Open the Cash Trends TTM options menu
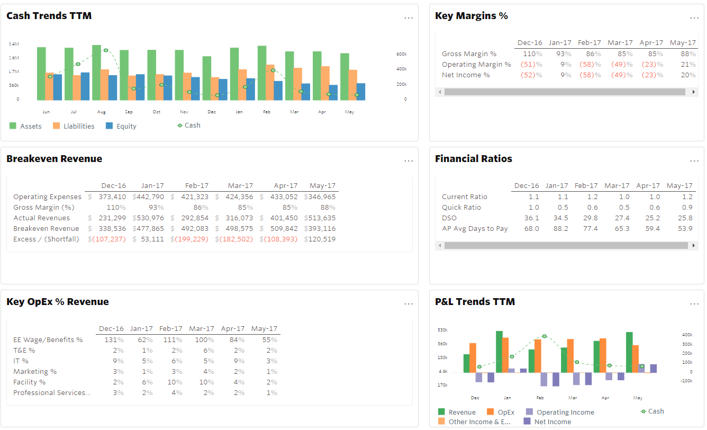707x430 pixels. (x=409, y=18)
